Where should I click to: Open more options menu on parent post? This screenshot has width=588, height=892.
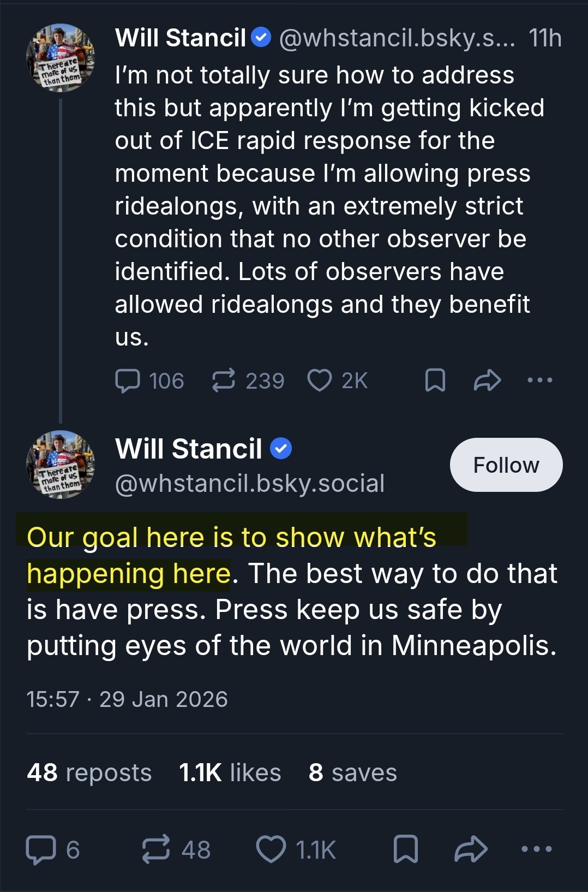click(x=540, y=380)
